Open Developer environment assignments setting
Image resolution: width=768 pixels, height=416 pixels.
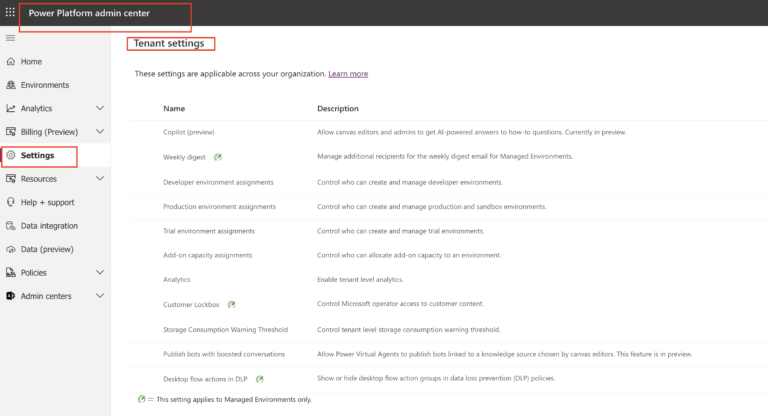point(218,182)
